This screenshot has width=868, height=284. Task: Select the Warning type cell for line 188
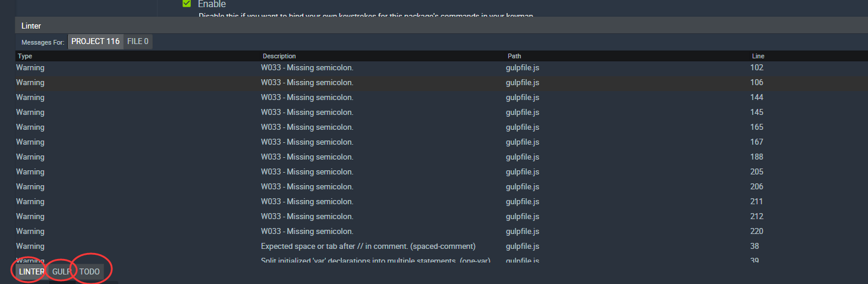point(30,157)
